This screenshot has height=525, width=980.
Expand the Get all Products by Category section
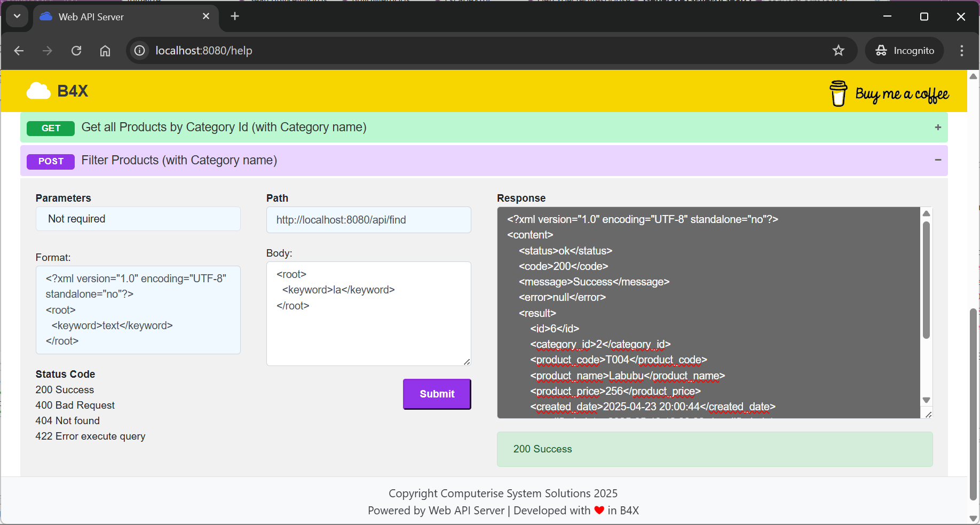[937, 128]
